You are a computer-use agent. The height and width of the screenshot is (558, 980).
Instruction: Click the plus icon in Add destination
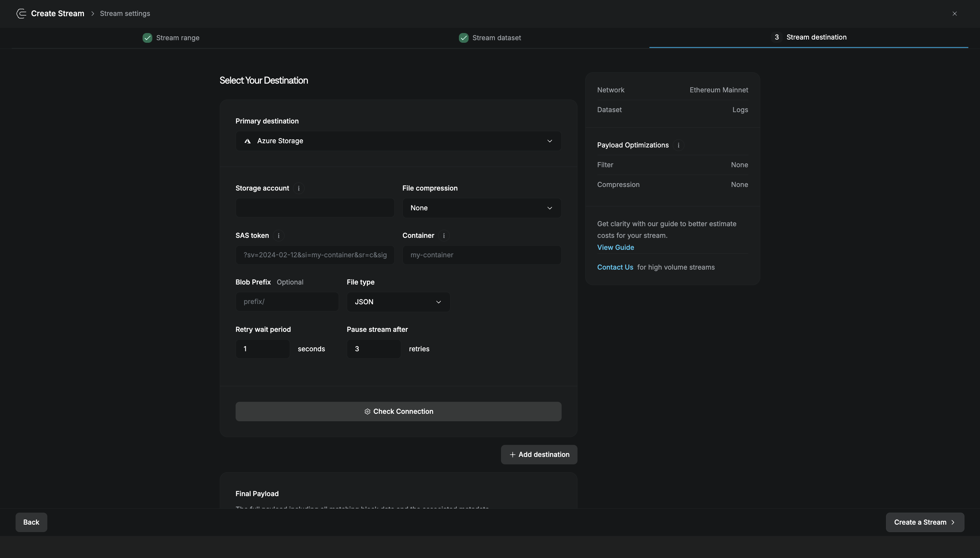(512, 455)
